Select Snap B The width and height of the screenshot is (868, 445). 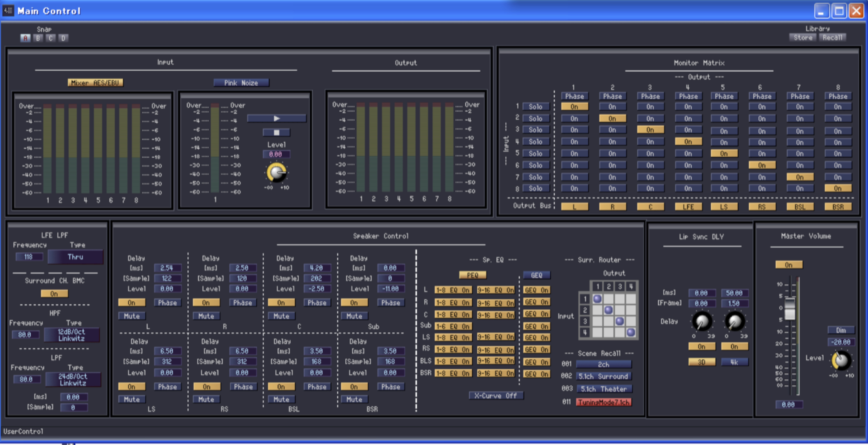(38, 38)
